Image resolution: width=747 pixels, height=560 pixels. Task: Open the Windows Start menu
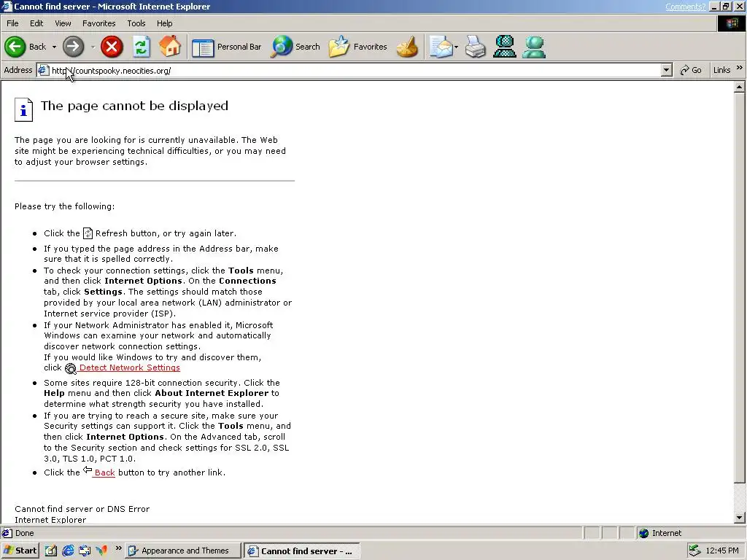[x=20, y=551]
